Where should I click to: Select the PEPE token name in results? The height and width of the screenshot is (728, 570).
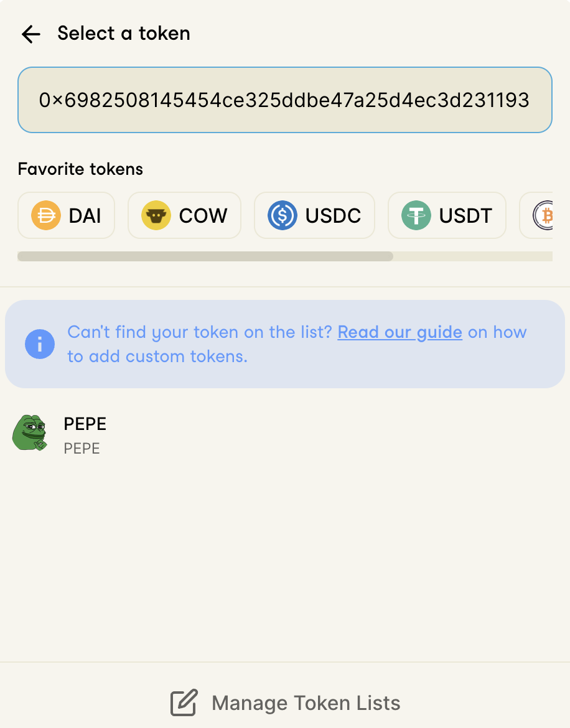[85, 424]
